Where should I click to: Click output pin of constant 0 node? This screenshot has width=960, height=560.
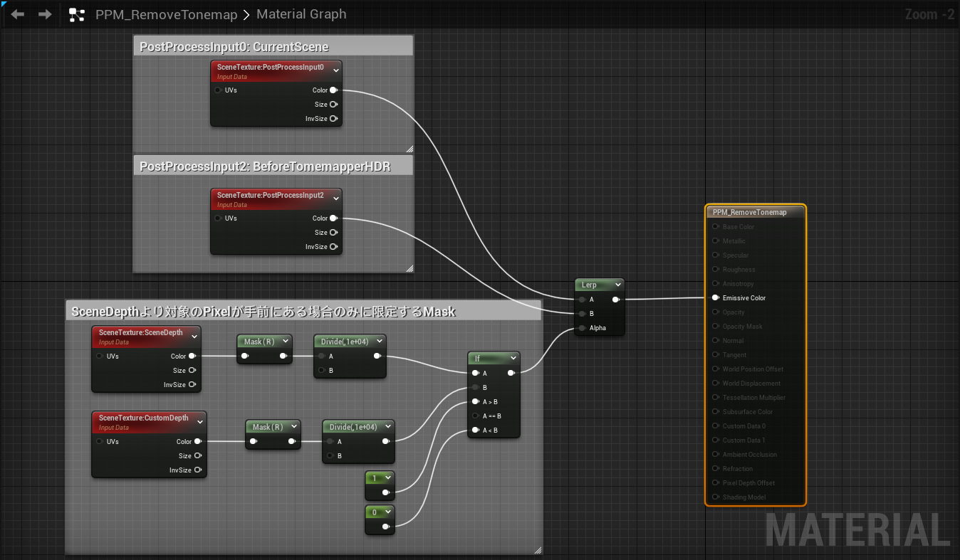385,527
